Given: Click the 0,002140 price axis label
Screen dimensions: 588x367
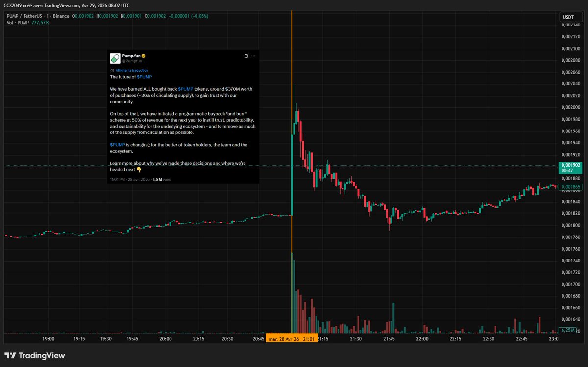Looking at the screenshot, I should click(x=571, y=25).
